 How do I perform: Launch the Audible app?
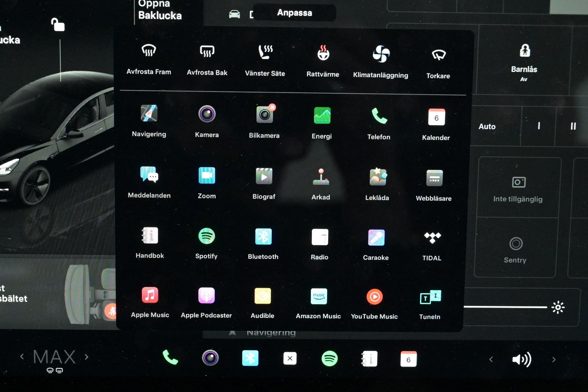(x=262, y=303)
